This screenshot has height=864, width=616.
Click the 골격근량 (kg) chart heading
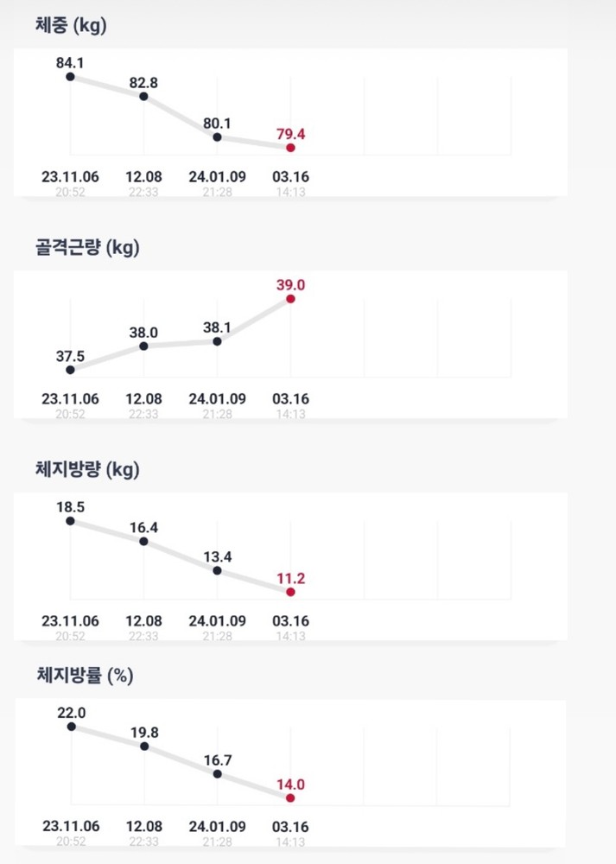point(82,248)
